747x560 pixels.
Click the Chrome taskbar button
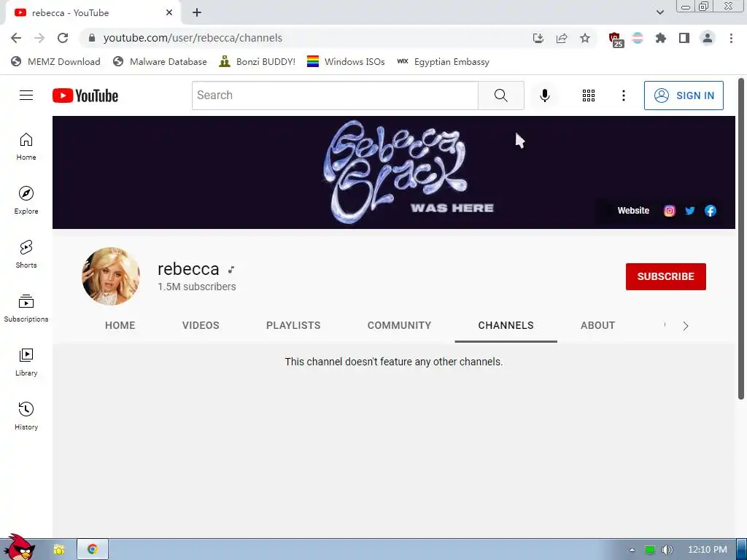click(x=93, y=549)
